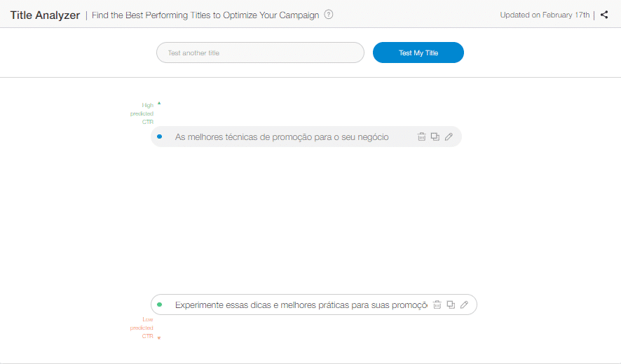Delete the 'As melhores técnicas' title
This screenshot has width=621, height=364.
click(x=421, y=136)
